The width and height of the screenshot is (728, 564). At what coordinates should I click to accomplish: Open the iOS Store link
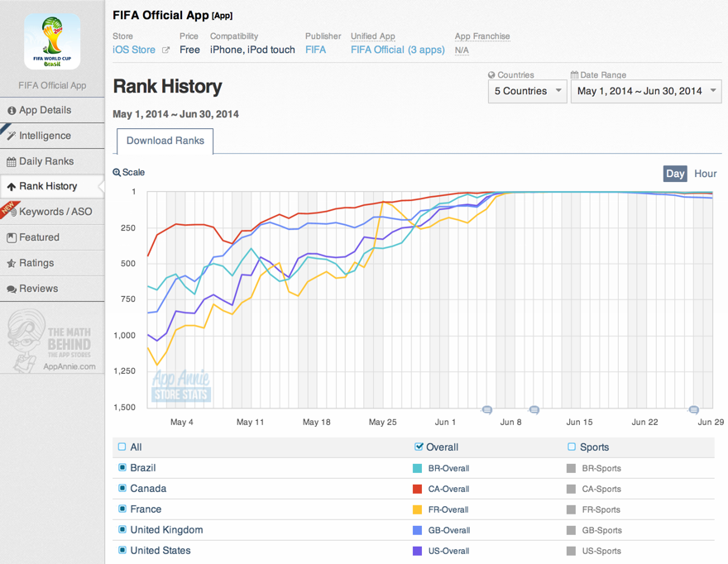point(134,50)
